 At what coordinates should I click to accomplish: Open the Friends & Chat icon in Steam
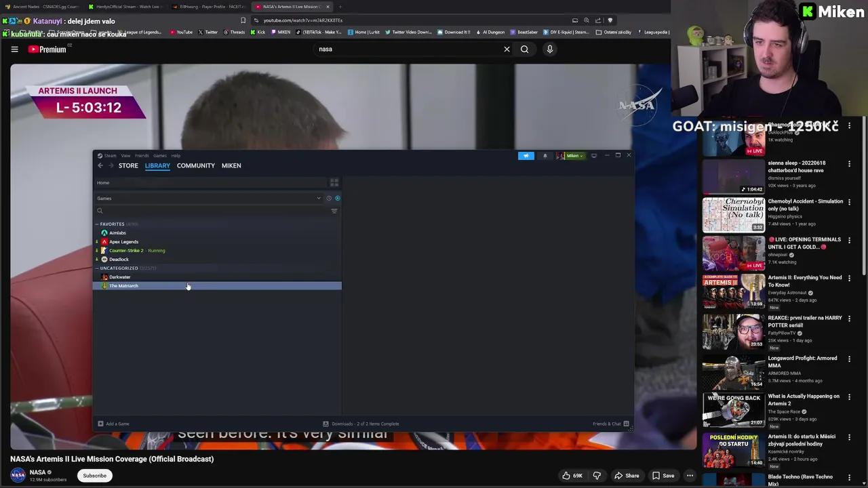(x=627, y=424)
